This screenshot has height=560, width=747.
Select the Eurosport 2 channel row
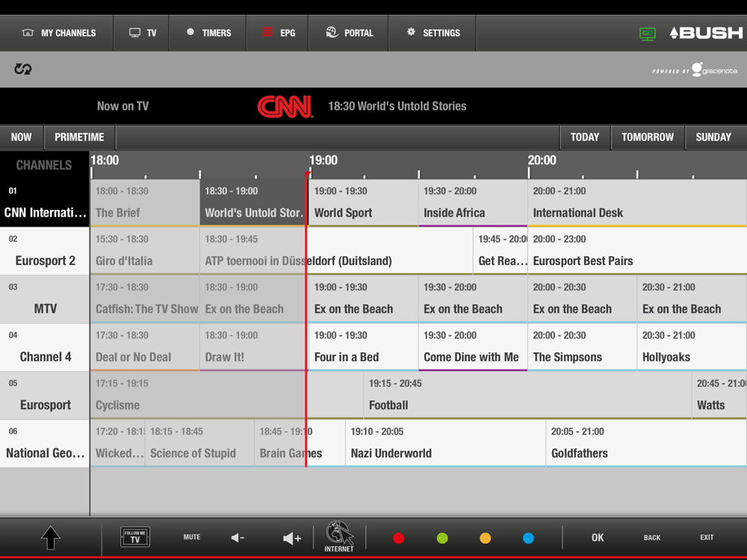pos(45,252)
